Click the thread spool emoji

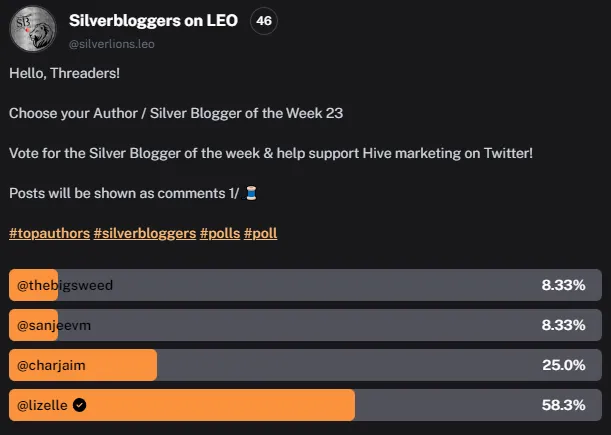pyautogui.click(x=250, y=193)
